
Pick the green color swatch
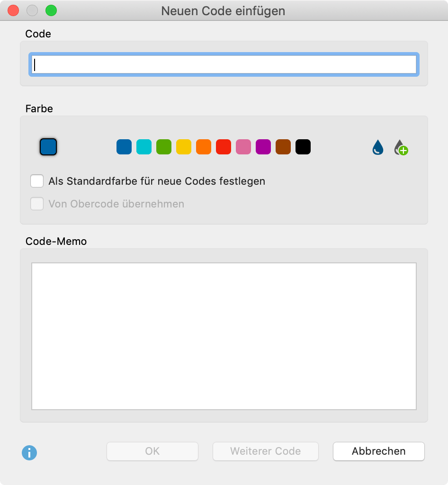click(x=164, y=147)
